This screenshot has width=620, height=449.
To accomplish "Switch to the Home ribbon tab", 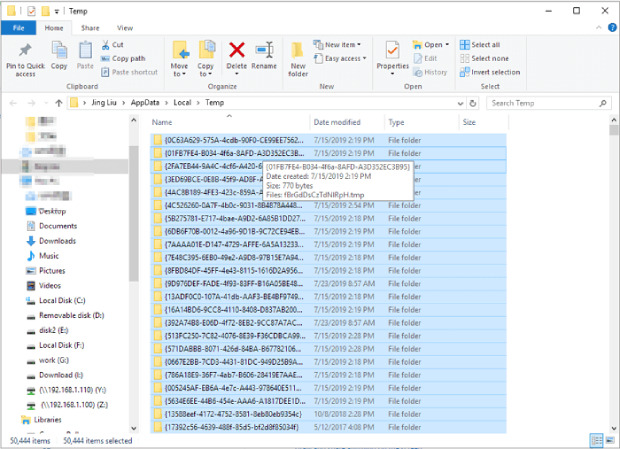I will (54, 28).
